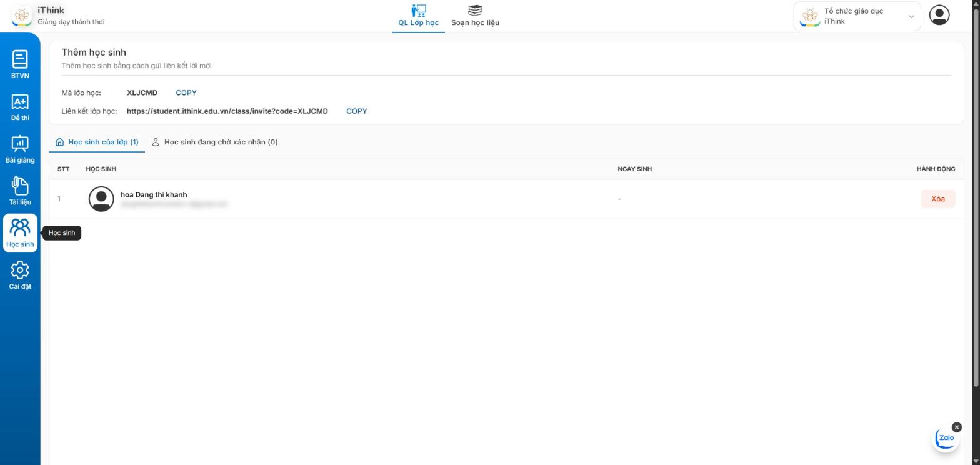Copy the class code XLJCMD
980x465 pixels.
[186, 92]
